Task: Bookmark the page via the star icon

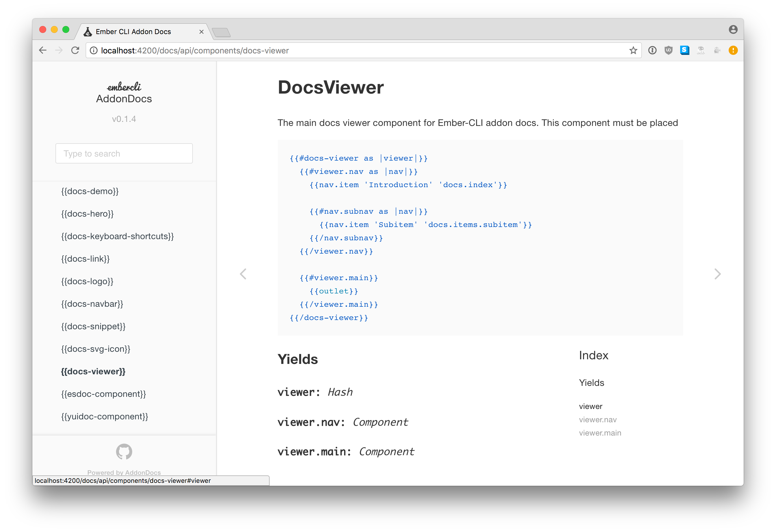Action: (x=633, y=50)
